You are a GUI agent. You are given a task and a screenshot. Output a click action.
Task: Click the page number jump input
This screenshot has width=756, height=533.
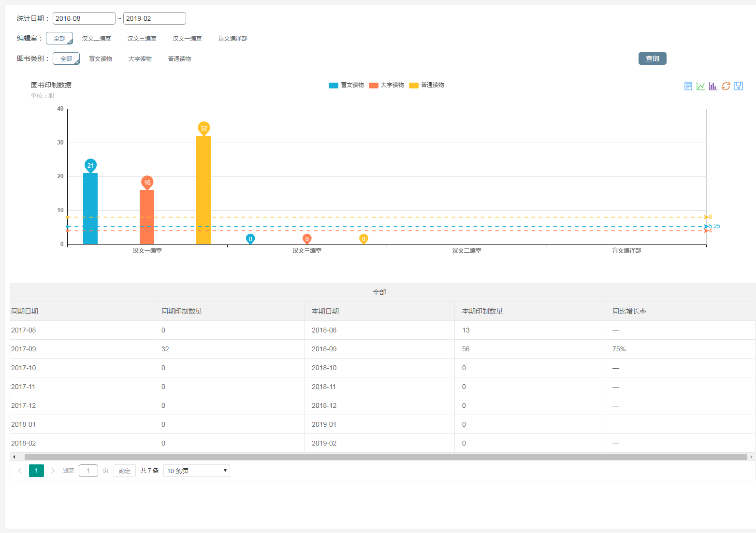coord(88,471)
